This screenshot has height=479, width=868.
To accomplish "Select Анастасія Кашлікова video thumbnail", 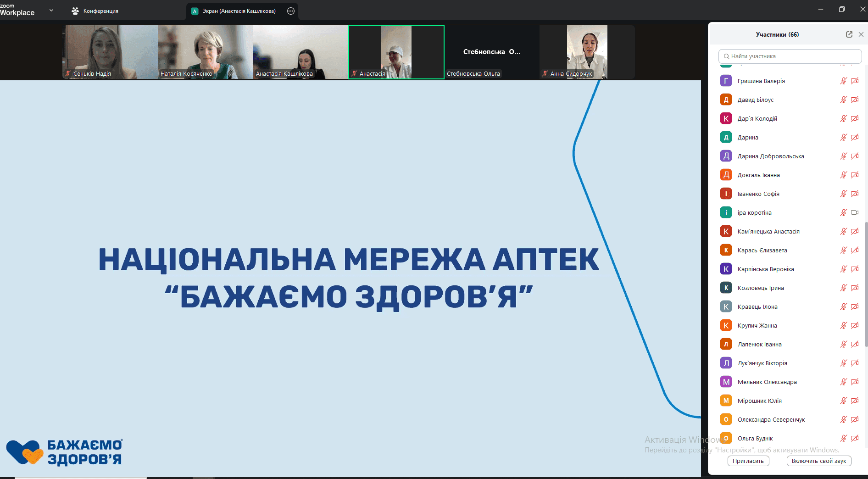I will (x=300, y=52).
